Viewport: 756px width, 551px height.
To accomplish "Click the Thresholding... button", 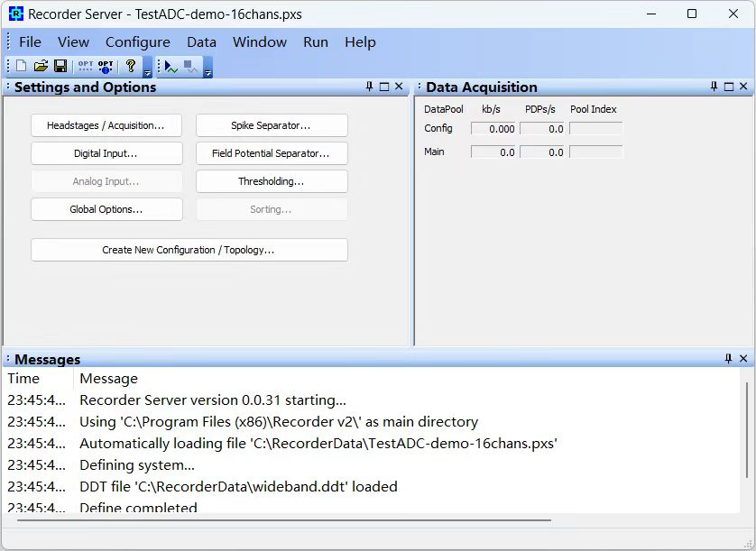I will pyautogui.click(x=272, y=181).
